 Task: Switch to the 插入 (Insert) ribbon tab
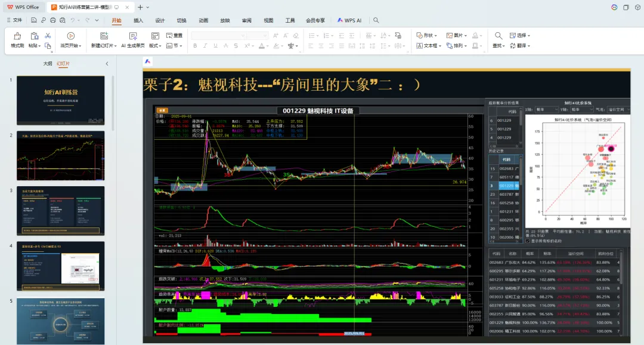pos(138,20)
